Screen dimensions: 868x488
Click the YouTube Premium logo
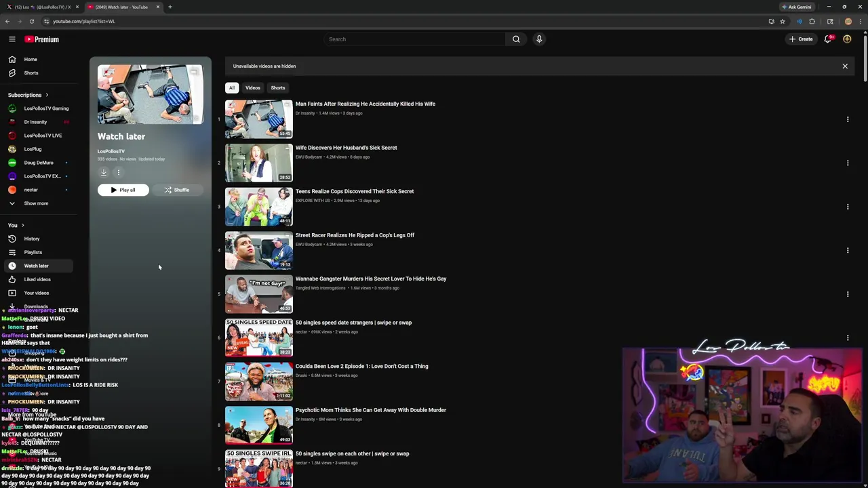coord(42,39)
